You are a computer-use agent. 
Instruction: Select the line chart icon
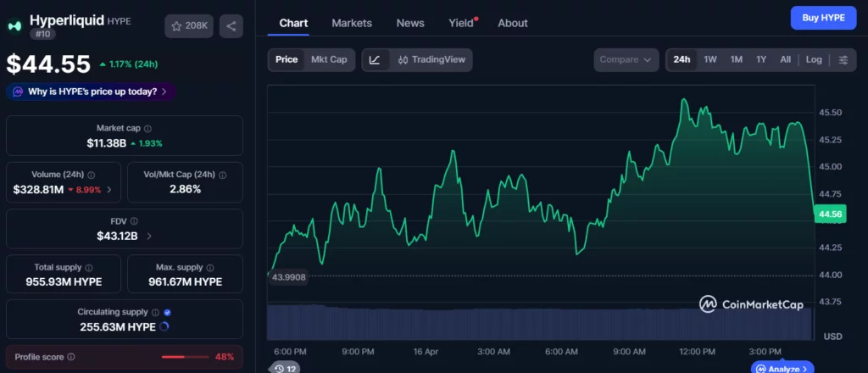coord(375,60)
